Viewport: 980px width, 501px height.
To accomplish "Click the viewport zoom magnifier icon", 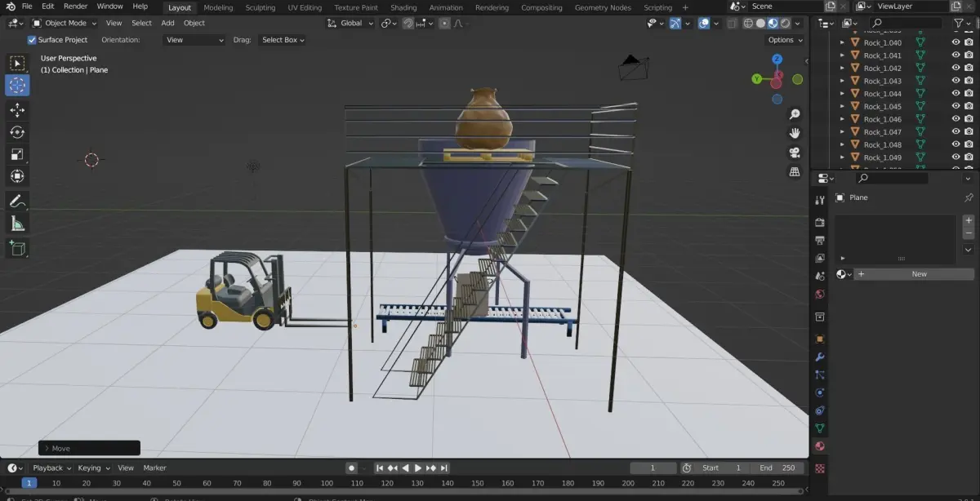I will 794,114.
